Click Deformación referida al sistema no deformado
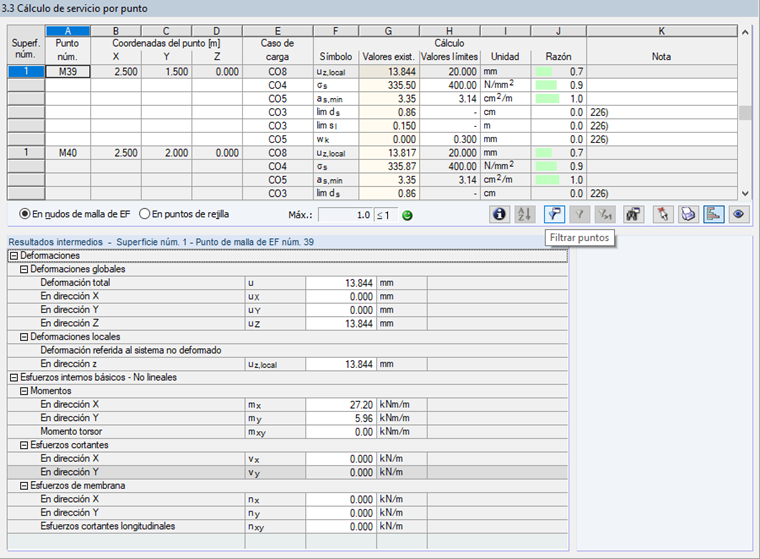This screenshot has height=559, width=760. 131,351
